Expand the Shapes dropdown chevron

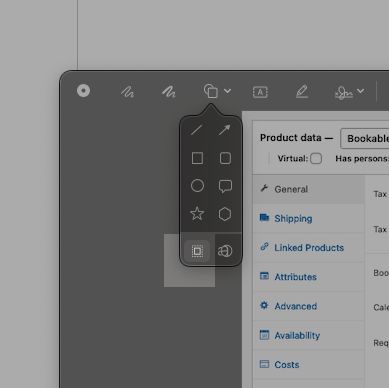tap(227, 91)
